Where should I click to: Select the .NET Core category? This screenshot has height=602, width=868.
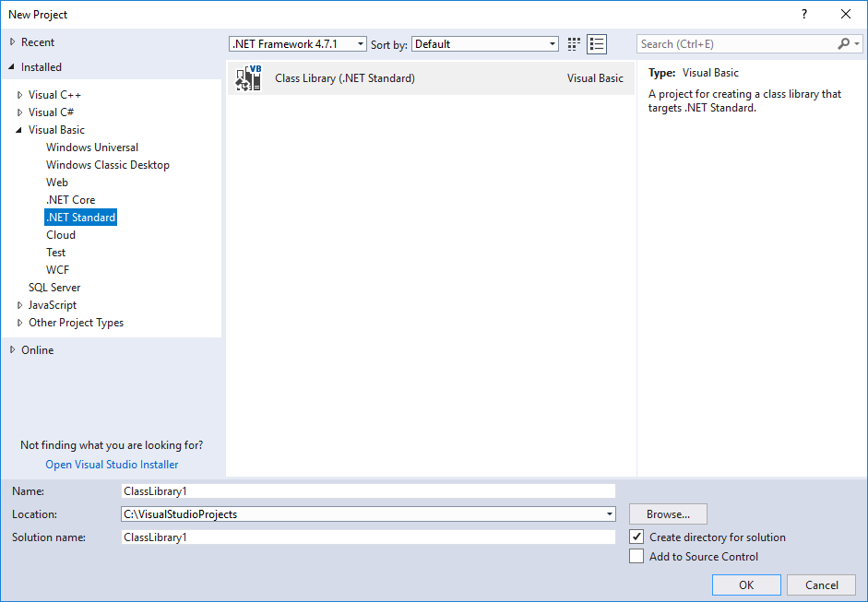[x=70, y=200]
